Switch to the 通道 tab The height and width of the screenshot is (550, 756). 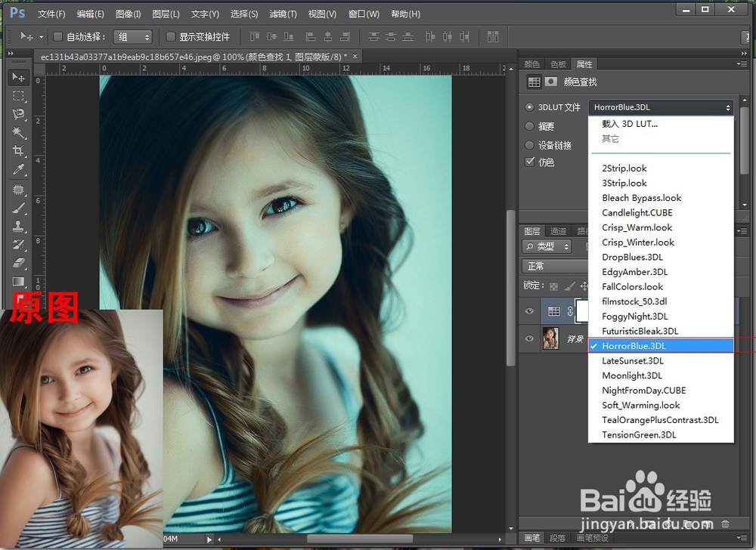click(x=558, y=231)
